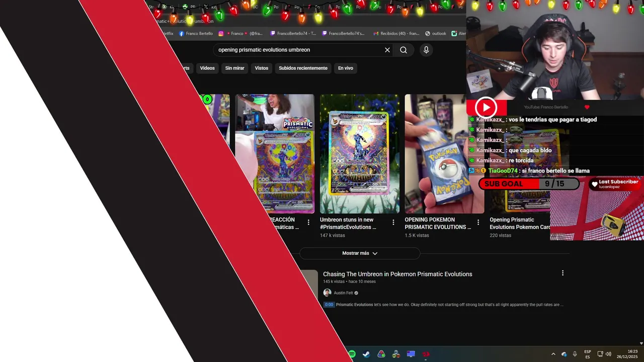644x362 pixels.
Task: Jump to the 0:00 transcript timestamp
Action: (x=329, y=305)
